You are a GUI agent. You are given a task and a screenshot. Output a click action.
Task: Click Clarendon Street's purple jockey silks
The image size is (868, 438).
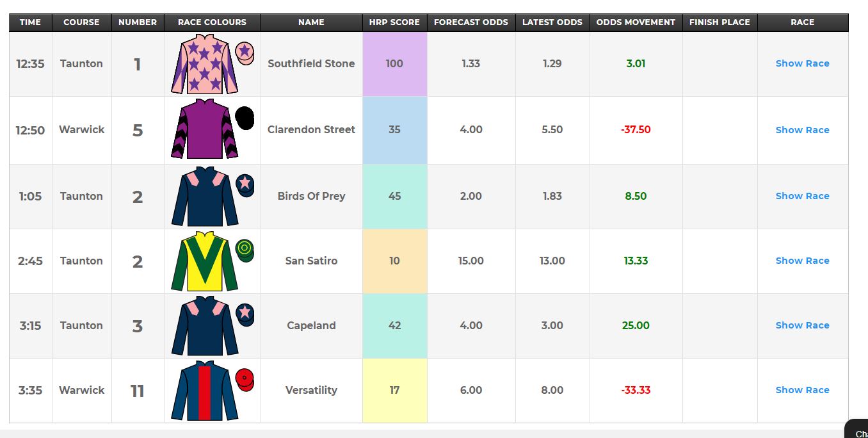tap(204, 129)
